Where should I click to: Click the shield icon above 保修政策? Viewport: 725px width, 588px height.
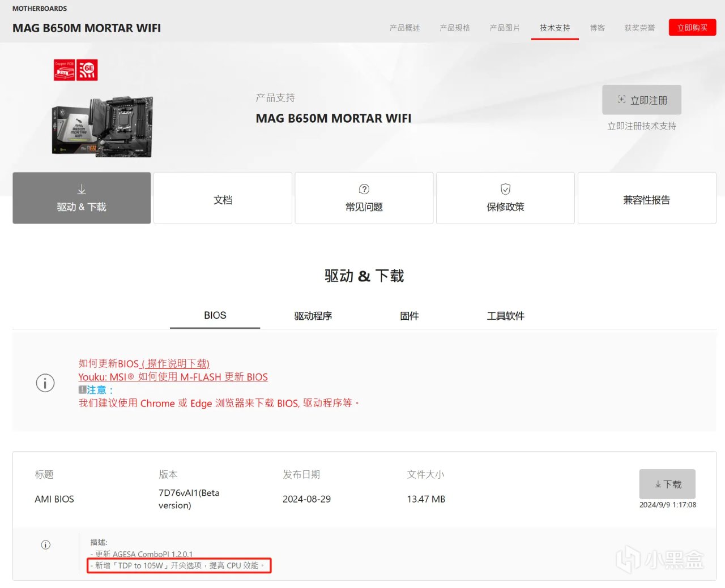pyautogui.click(x=505, y=189)
